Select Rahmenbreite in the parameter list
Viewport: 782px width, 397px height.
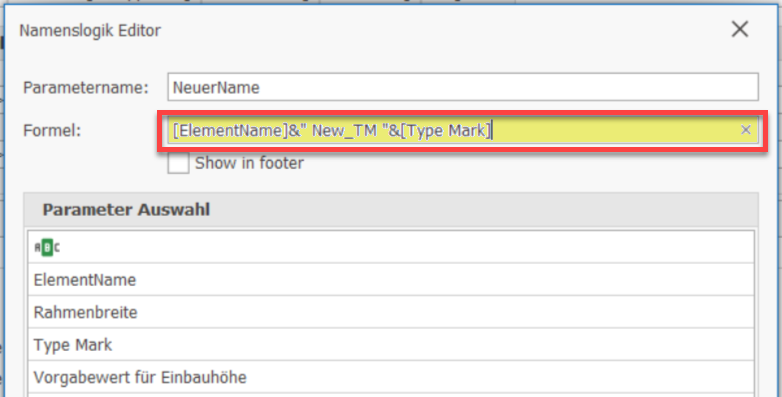[391, 312]
